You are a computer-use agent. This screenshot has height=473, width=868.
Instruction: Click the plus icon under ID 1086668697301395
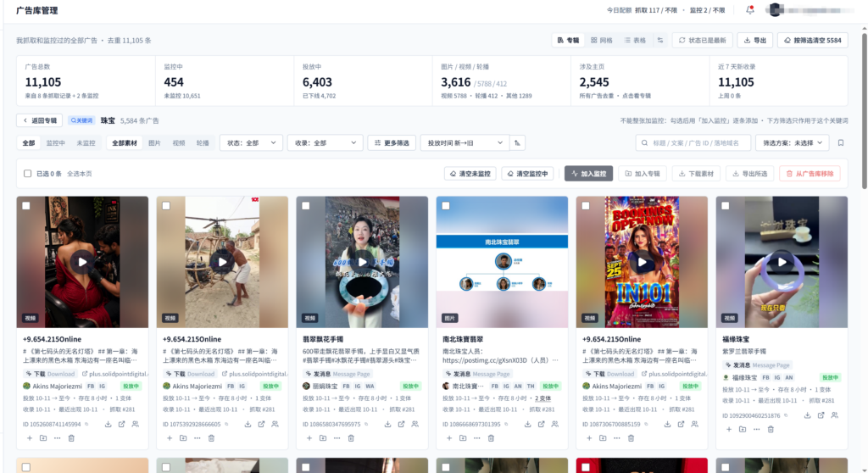[449, 438]
